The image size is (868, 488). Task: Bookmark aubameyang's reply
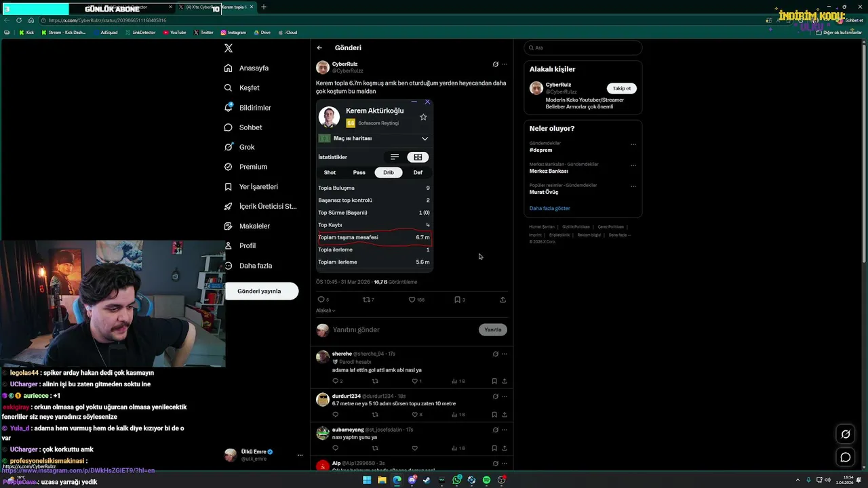point(494,448)
